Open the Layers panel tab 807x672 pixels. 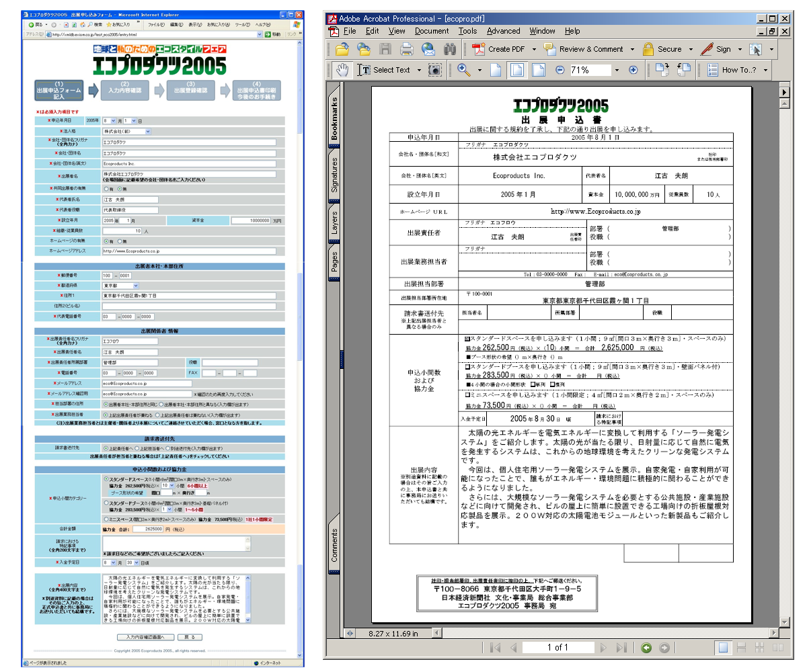click(x=334, y=223)
